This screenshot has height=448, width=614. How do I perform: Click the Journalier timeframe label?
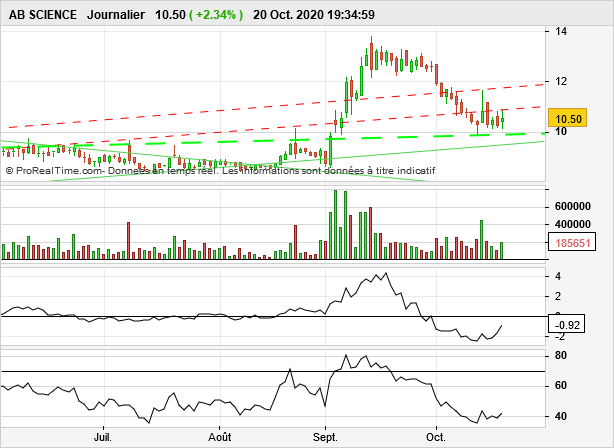(116, 15)
